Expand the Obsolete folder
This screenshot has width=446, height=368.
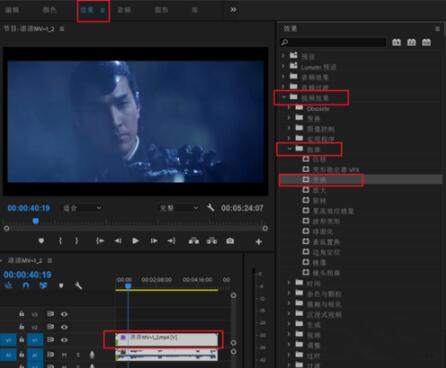point(289,107)
